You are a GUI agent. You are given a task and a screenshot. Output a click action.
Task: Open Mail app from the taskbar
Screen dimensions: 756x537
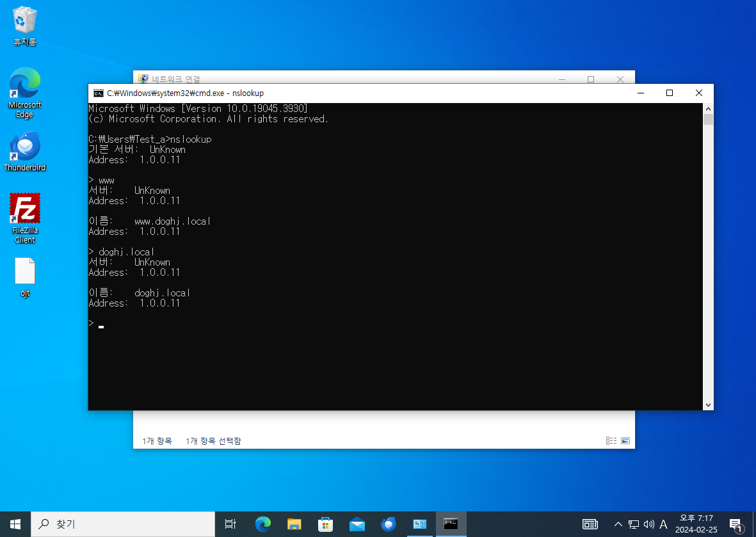pyautogui.click(x=357, y=524)
